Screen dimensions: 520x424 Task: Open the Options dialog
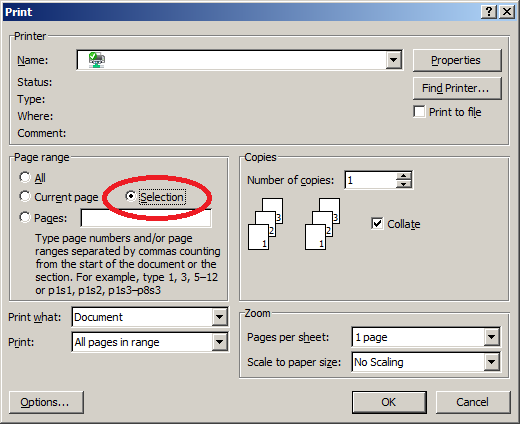pyautogui.click(x=46, y=402)
